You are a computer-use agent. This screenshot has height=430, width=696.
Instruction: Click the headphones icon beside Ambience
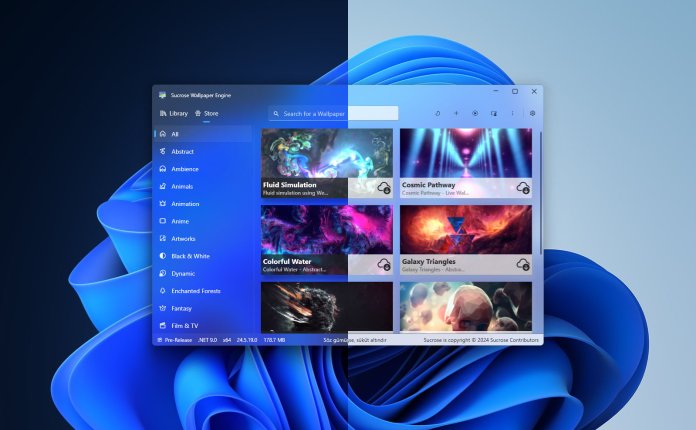(x=163, y=169)
